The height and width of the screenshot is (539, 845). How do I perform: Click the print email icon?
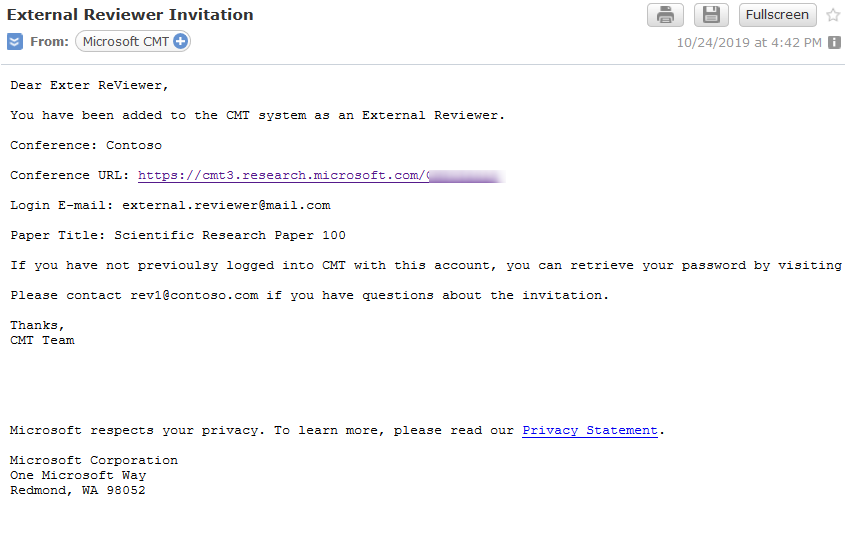point(665,15)
